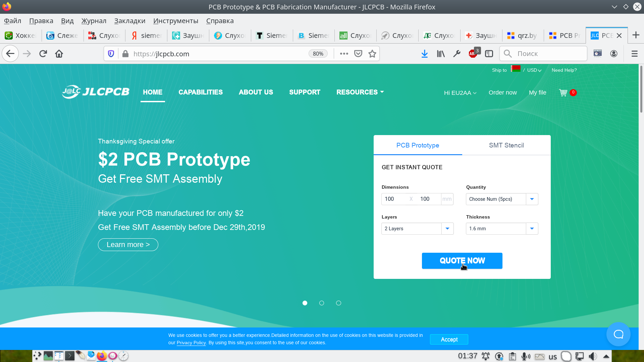Click the screenshot toolbar icon
The height and width of the screenshot is (362, 644).
(x=598, y=54)
